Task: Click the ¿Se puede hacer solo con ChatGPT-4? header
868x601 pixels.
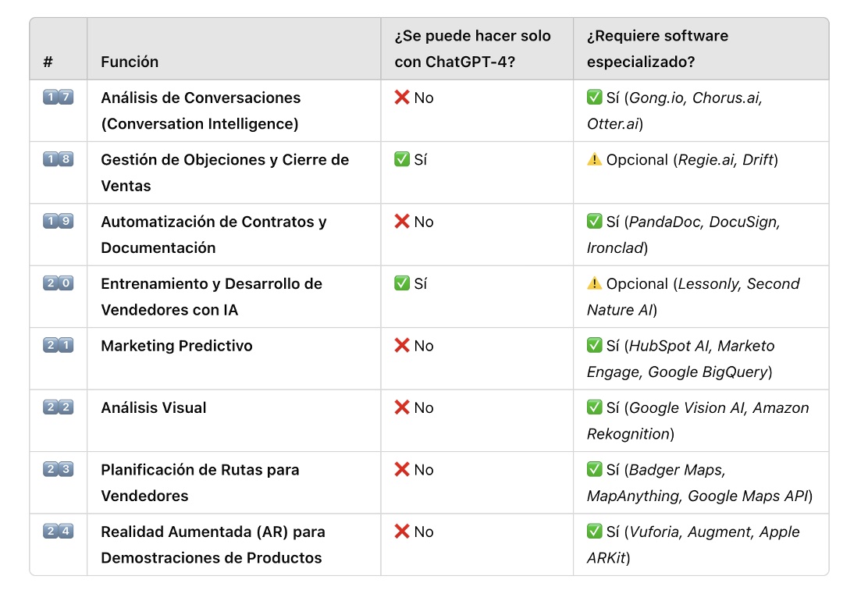Action: tap(472, 48)
